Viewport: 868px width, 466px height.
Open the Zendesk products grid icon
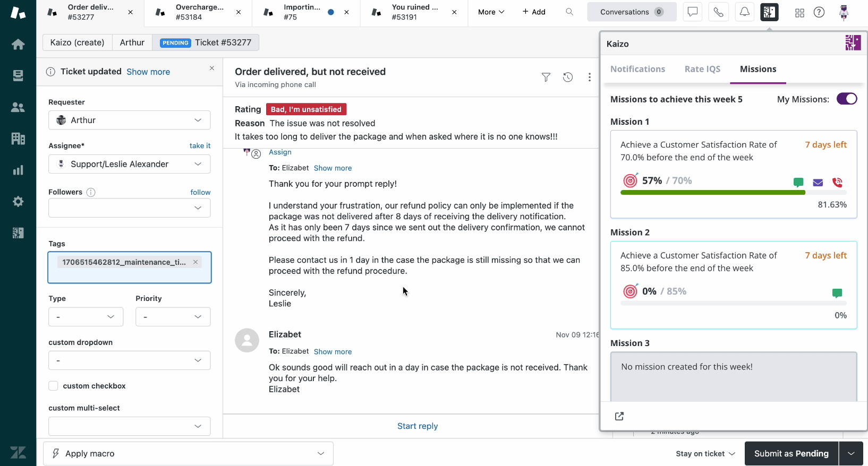(799, 13)
